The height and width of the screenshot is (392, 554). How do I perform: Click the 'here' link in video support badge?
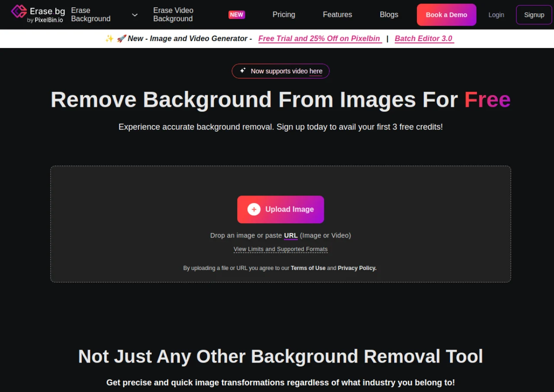click(x=316, y=71)
